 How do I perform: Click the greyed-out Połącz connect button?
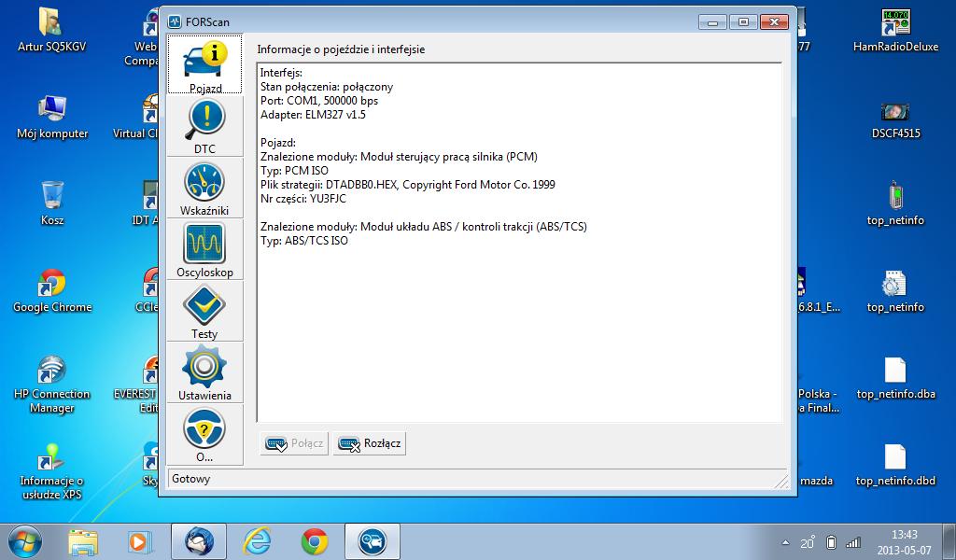294,443
